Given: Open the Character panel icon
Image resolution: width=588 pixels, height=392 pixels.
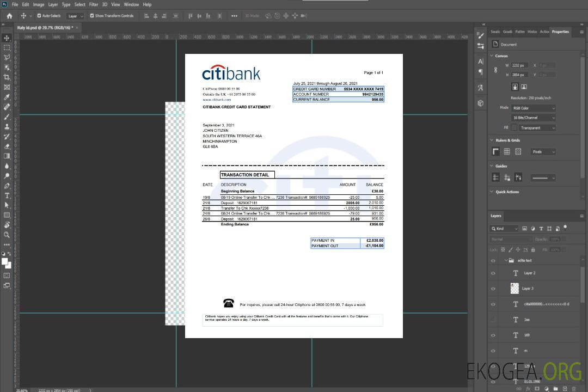Looking at the screenshot, I should click(x=481, y=61).
